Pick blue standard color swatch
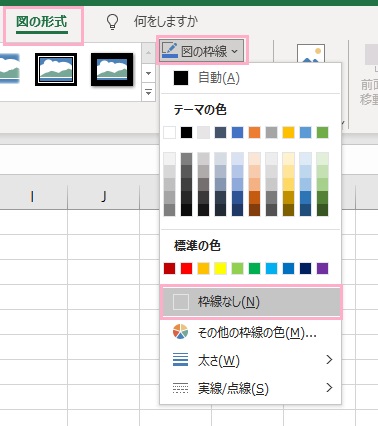This screenshot has height=426, width=378. tap(288, 268)
